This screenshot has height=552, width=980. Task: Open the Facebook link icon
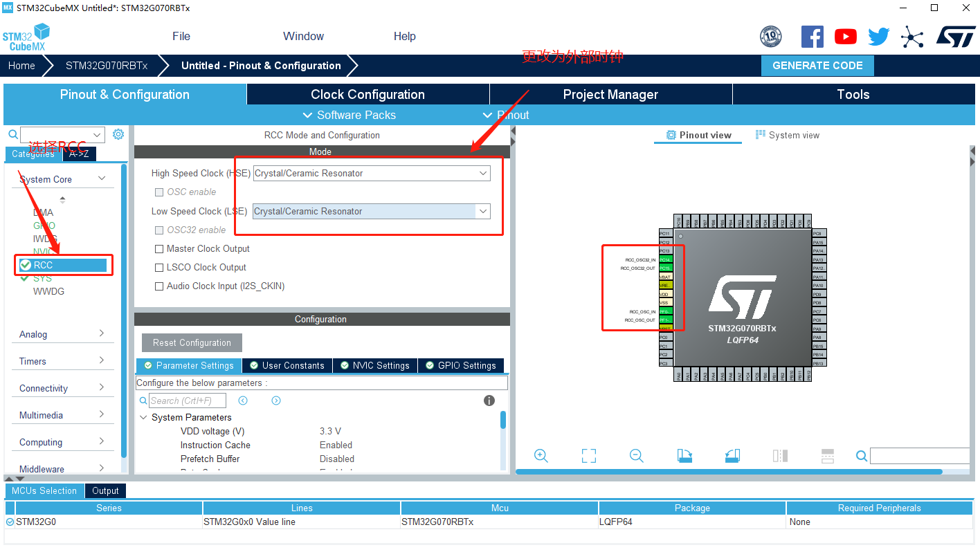click(x=813, y=37)
